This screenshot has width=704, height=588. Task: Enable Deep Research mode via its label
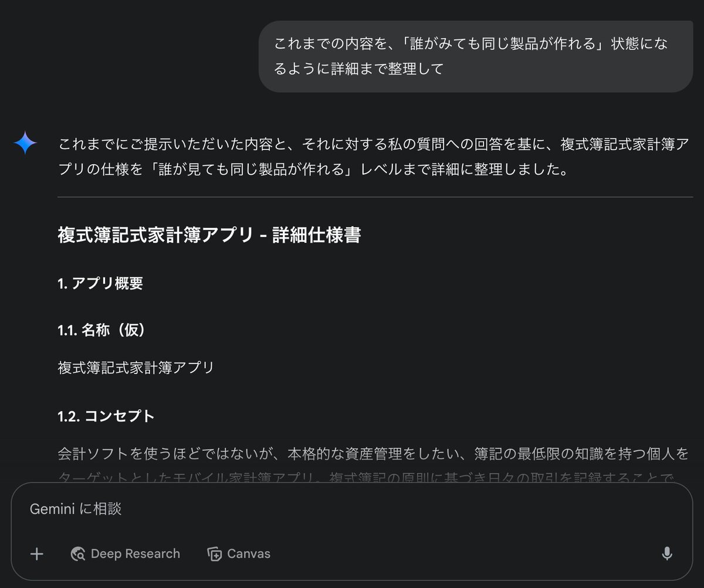click(x=136, y=554)
